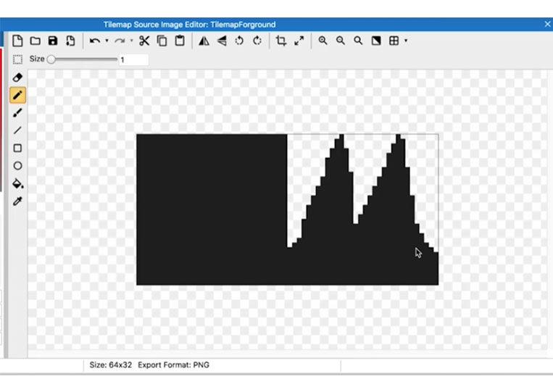The width and height of the screenshot is (553, 392).
Task: Open the grid options dropdown arrow
Action: click(x=406, y=41)
